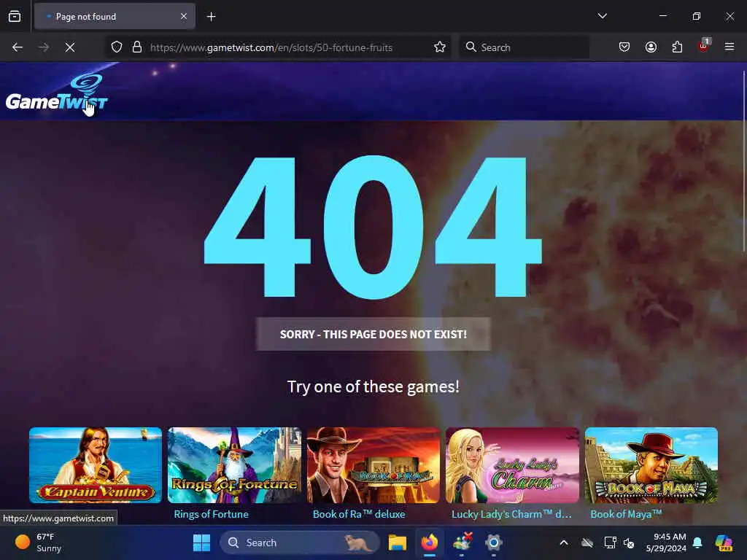Screen dimensions: 747x560
Task: Restore down the Firefox window
Action: (x=696, y=16)
